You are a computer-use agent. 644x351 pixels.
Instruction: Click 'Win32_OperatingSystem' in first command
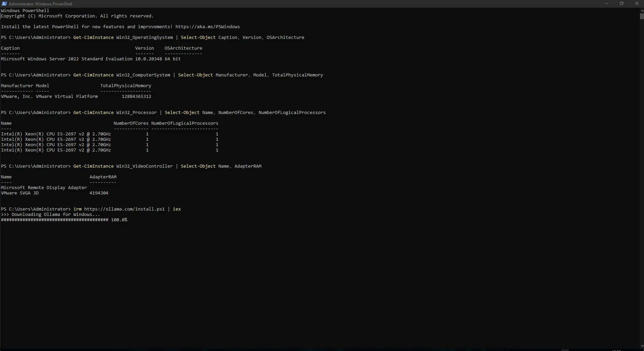pos(144,38)
